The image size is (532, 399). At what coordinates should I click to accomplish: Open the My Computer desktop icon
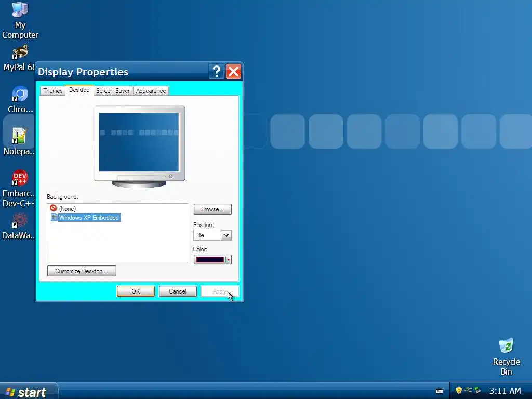(x=20, y=20)
